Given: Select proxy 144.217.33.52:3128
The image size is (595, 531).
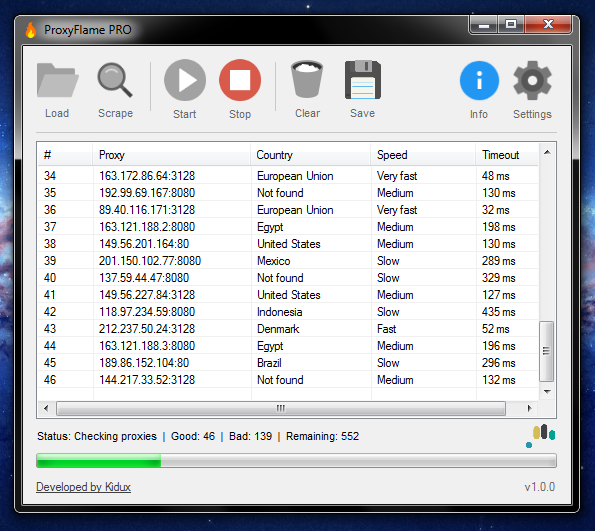Looking at the screenshot, I should (x=147, y=380).
